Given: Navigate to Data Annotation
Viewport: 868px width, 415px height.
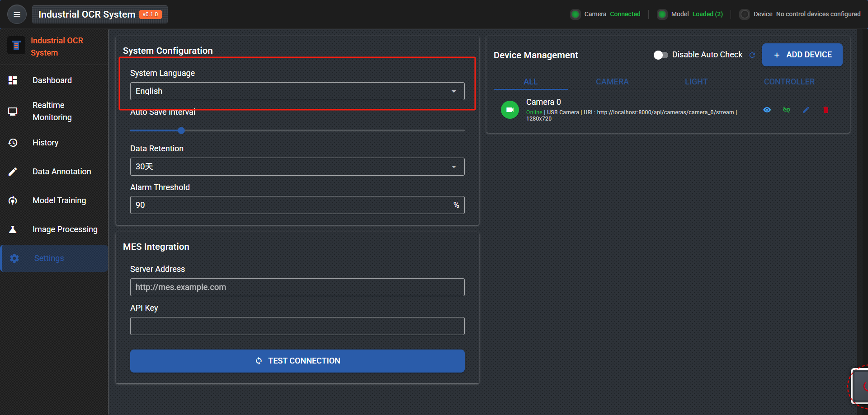Looking at the screenshot, I should tap(54, 172).
